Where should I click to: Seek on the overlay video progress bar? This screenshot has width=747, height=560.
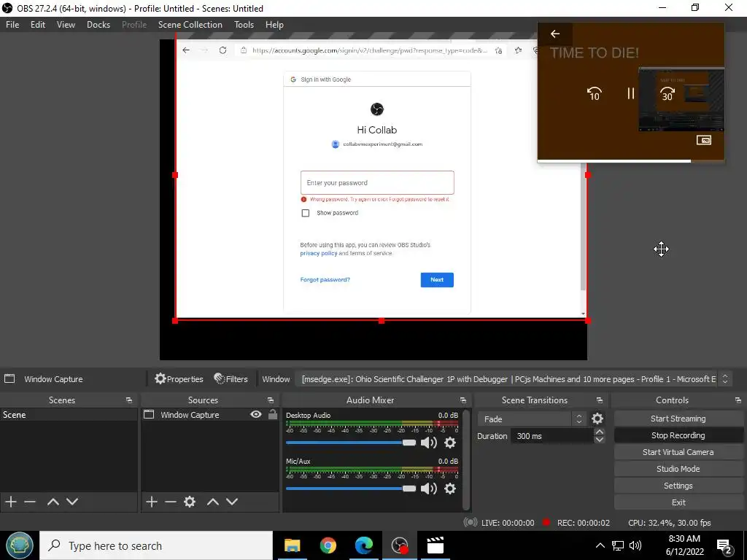631,161
